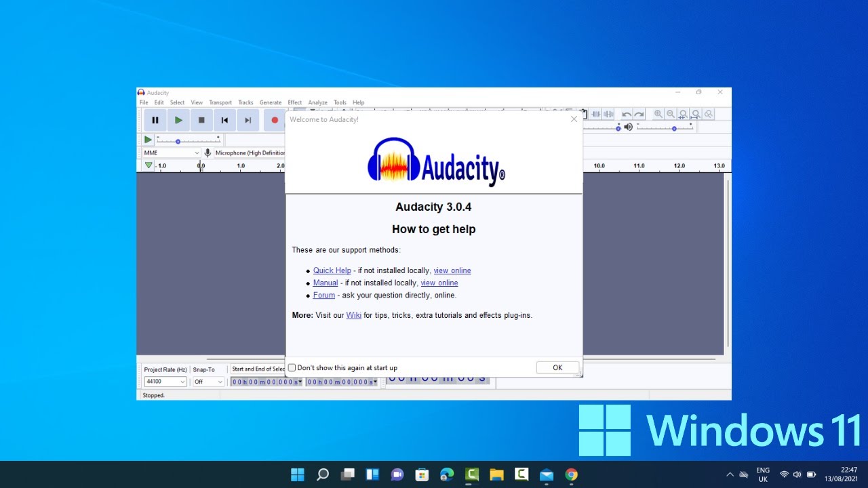Click the green Play button

click(x=178, y=120)
